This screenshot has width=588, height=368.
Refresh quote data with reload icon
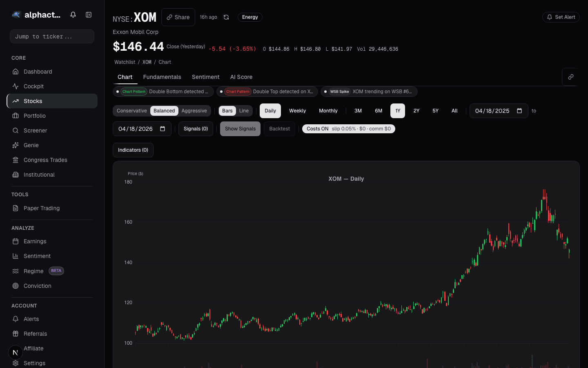tap(226, 17)
